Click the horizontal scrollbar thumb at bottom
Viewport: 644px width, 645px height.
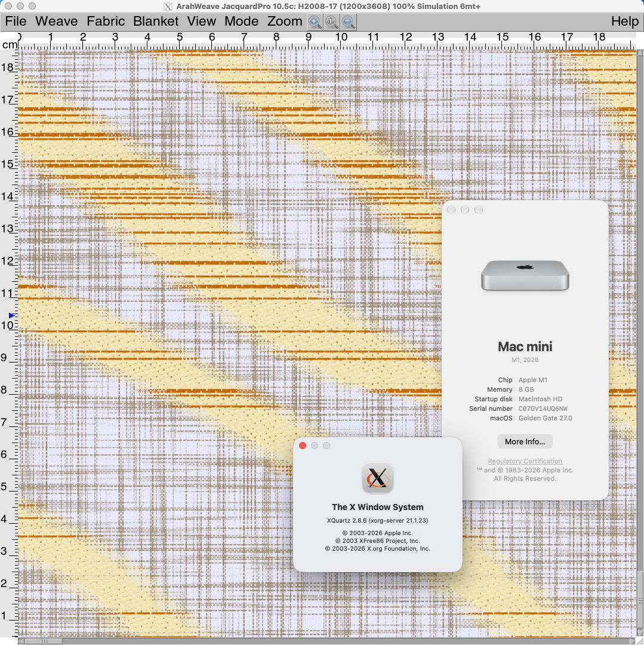click(x=44, y=641)
